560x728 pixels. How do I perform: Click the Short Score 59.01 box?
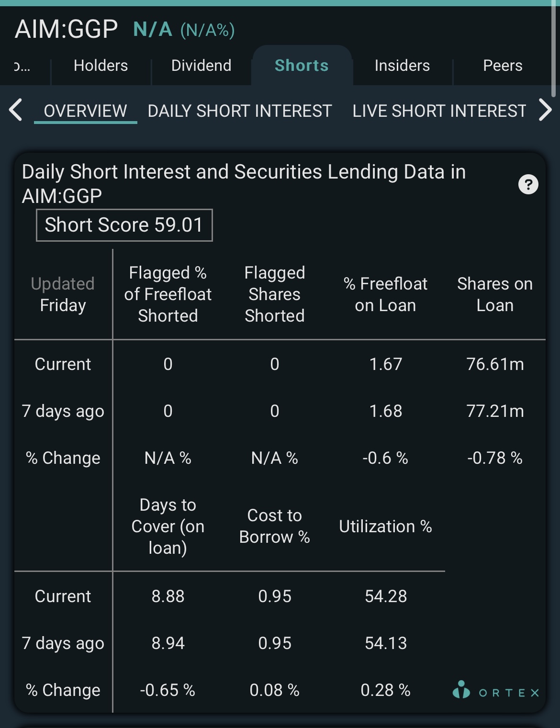(x=124, y=225)
